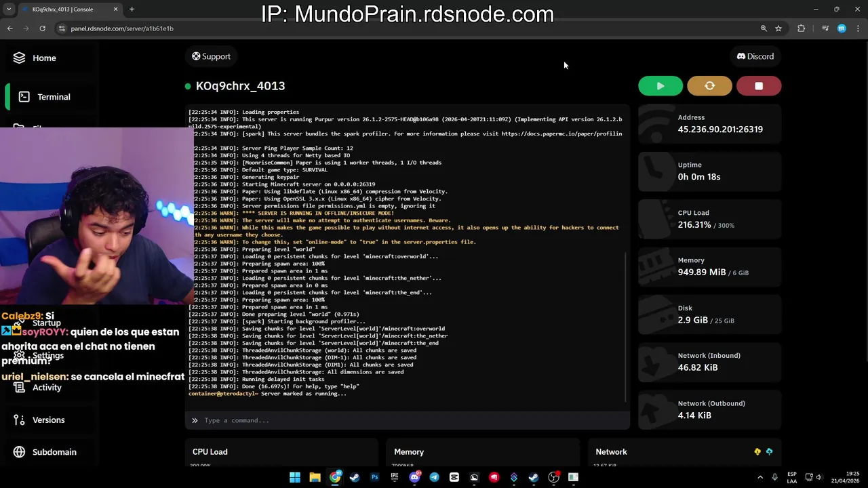This screenshot has width=868, height=488.
Task: Reload the page in the browser
Action: (x=42, y=28)
